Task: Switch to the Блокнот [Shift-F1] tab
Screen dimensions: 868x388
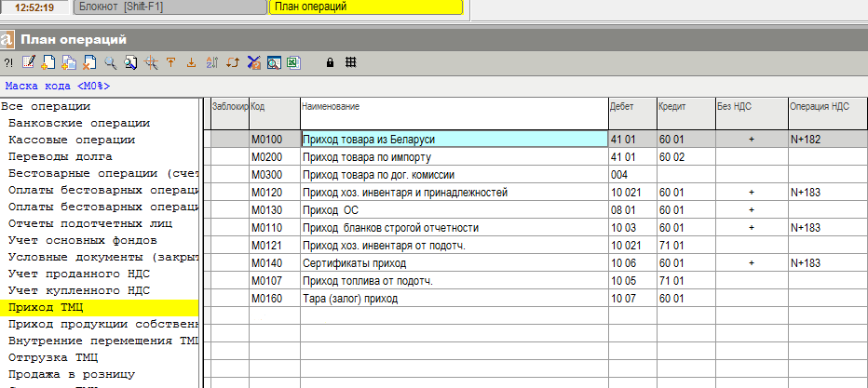Action: click(169, 7)
